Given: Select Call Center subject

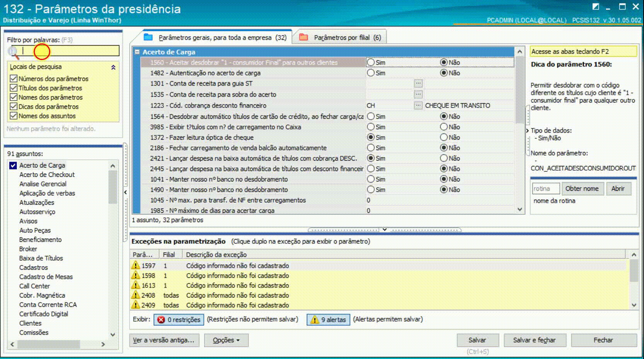Looking at the screenshot, I should [x=35, y=286].
